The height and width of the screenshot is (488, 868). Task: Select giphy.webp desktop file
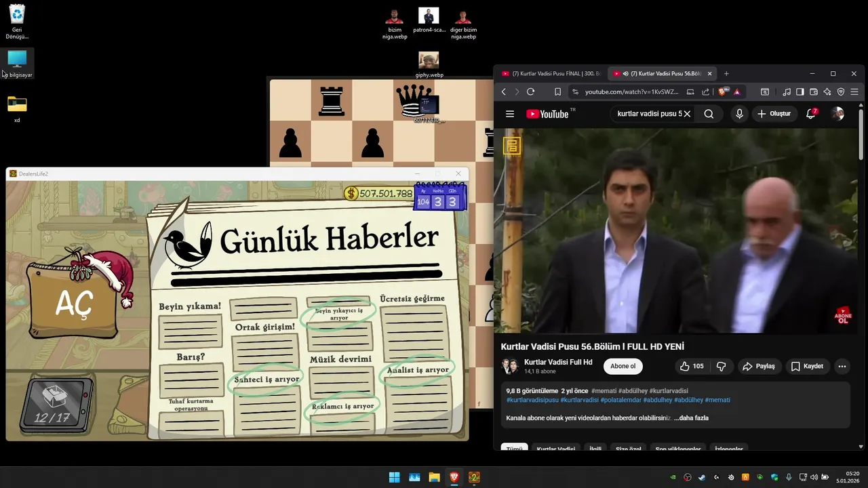tap(429, 65)
